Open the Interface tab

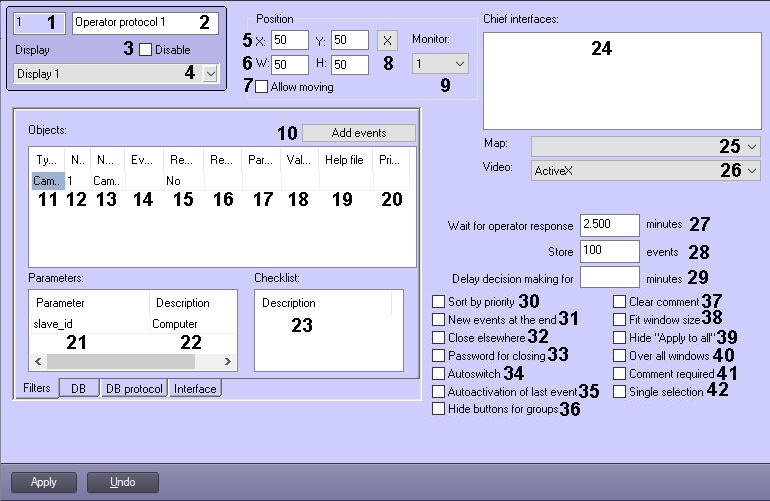click(x=195, y=388)
